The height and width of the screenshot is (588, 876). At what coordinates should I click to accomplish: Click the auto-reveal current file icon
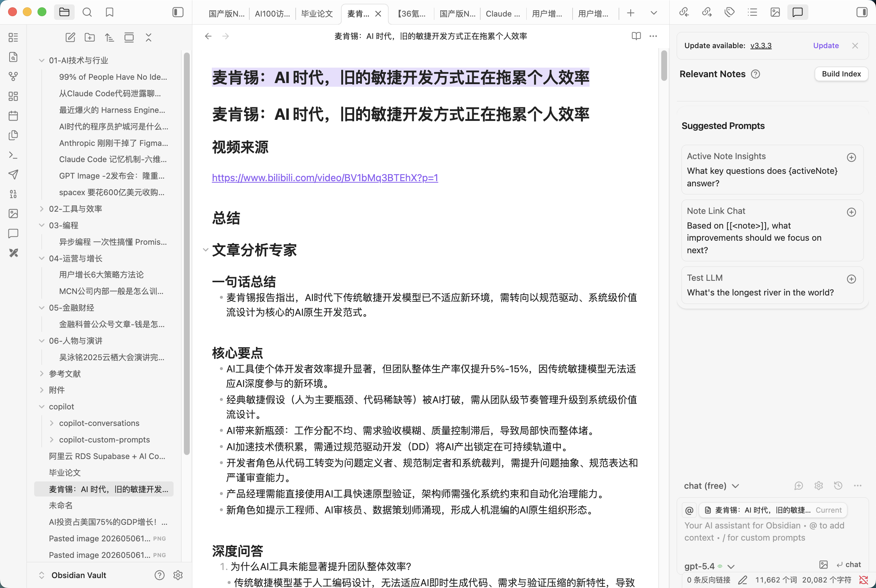tap(129, 37)
